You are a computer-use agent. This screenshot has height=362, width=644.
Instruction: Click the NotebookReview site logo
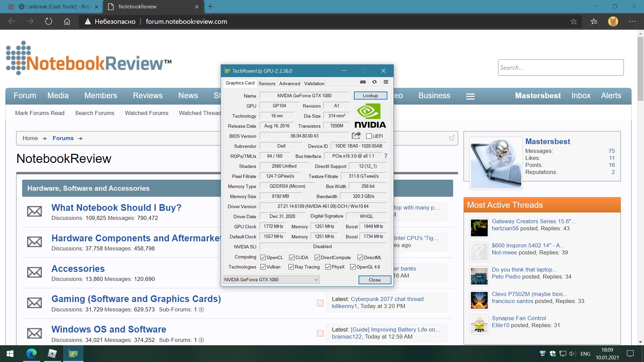pyautogui.click(x=89, y=58)
